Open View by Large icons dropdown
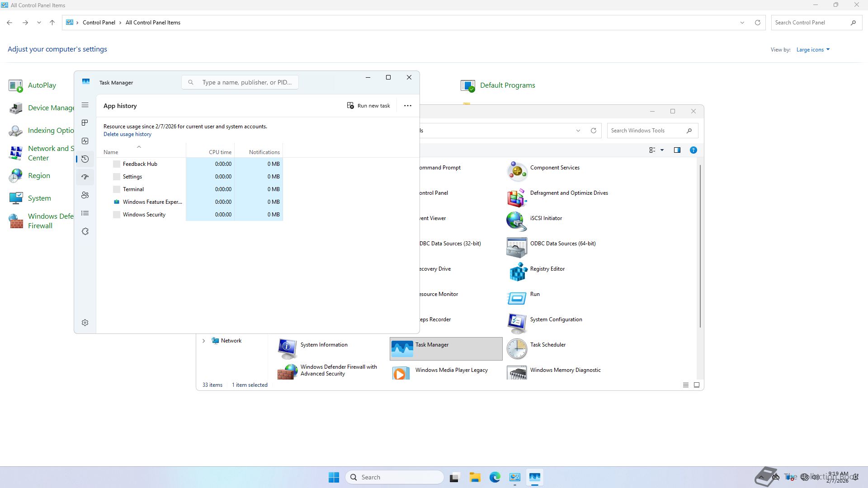 pos(813,50)
